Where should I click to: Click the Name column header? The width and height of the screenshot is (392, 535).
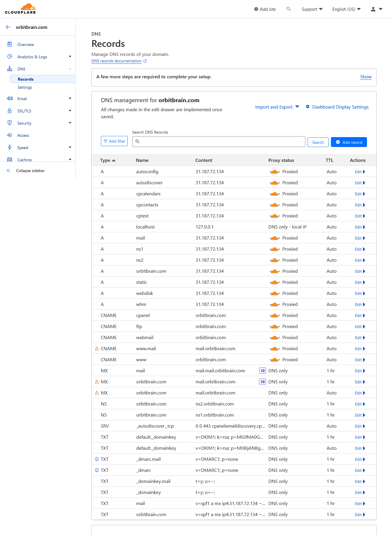(x=142, y=160)
